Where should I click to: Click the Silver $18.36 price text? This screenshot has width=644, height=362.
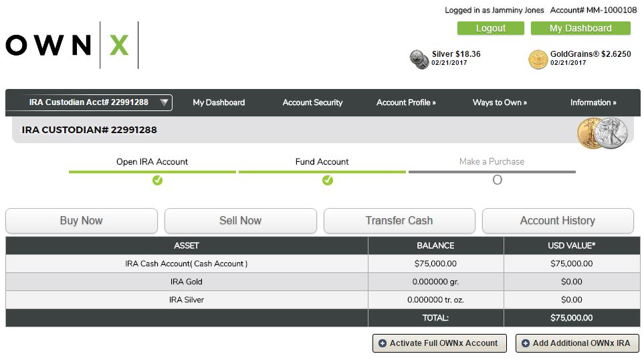tap(456, 54)
